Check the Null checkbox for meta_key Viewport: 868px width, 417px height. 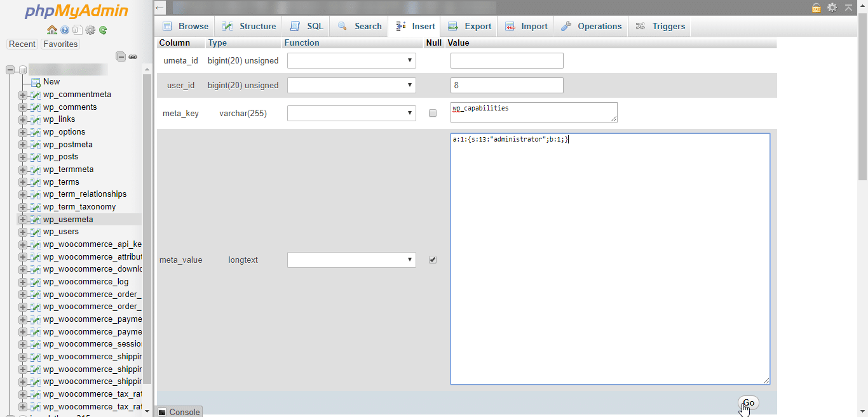(x=433, y=112)
